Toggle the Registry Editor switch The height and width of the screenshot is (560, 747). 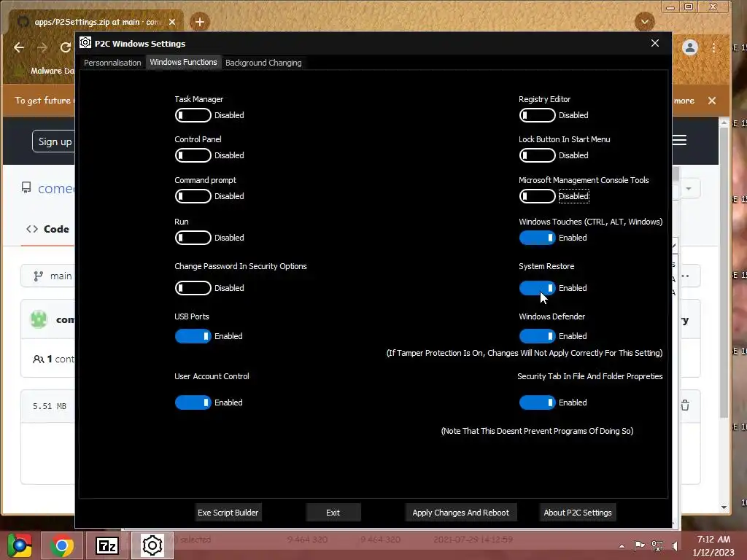pyautogui.click(x=537, y=115)
